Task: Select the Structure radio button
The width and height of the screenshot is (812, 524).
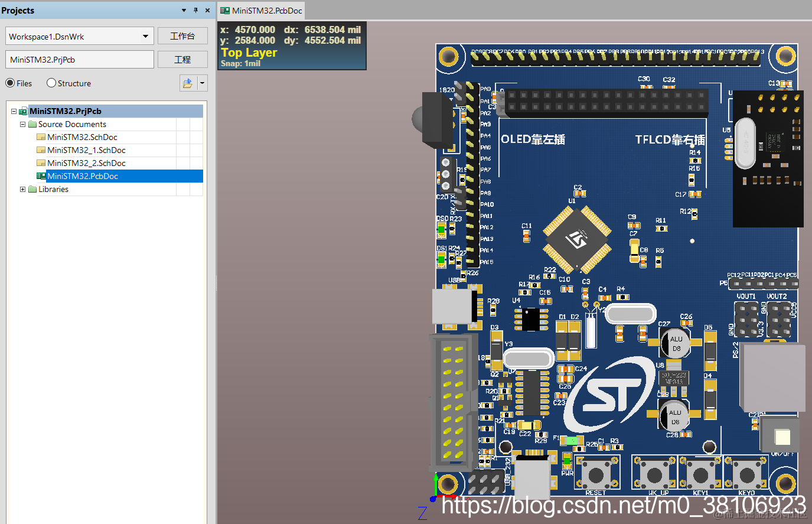Action: point(51,83)
